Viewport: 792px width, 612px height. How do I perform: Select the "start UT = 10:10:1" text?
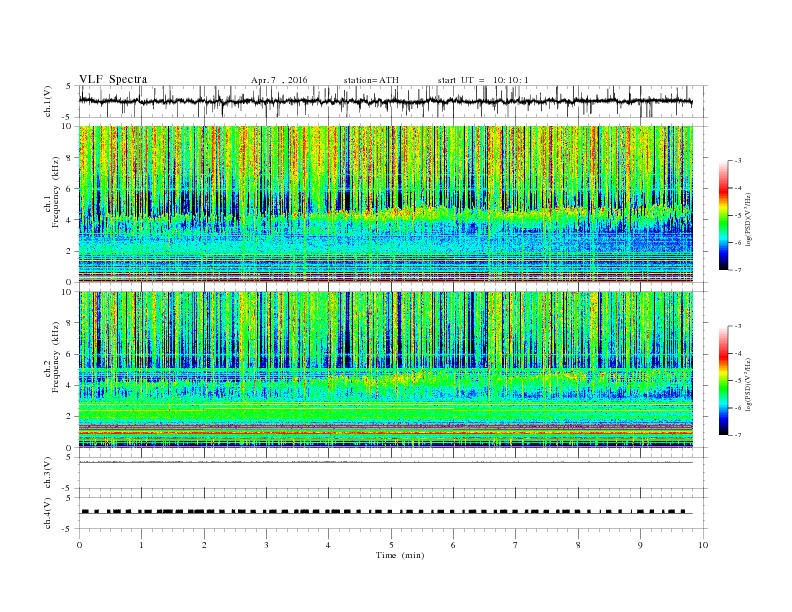[x=483, y=80]
